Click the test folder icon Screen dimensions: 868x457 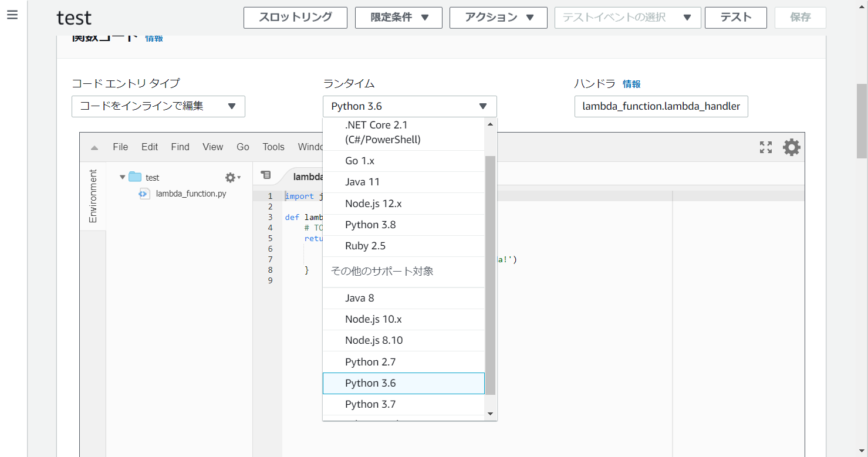tap(136, 177)
